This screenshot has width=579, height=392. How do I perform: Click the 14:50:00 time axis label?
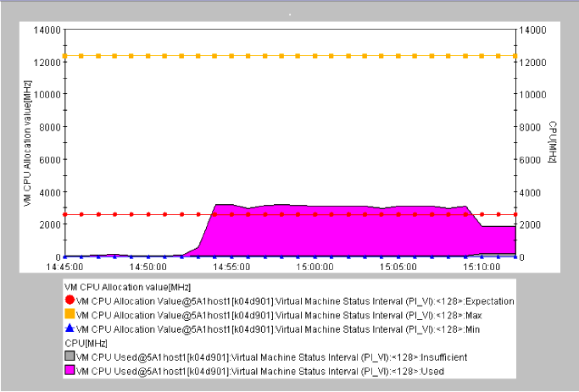148,267
